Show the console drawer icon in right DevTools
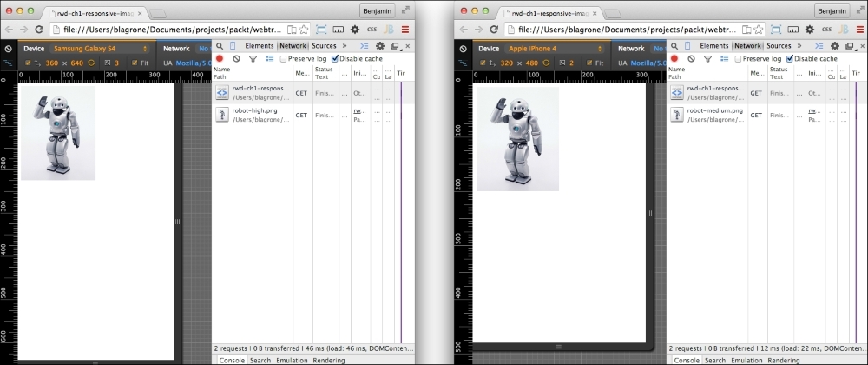The height and width of the screenshot is (365, 868). click(x=820, y=46)
